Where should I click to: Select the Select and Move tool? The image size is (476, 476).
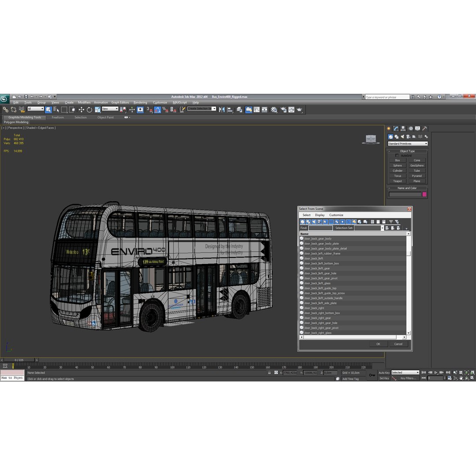tap(82, 110)
